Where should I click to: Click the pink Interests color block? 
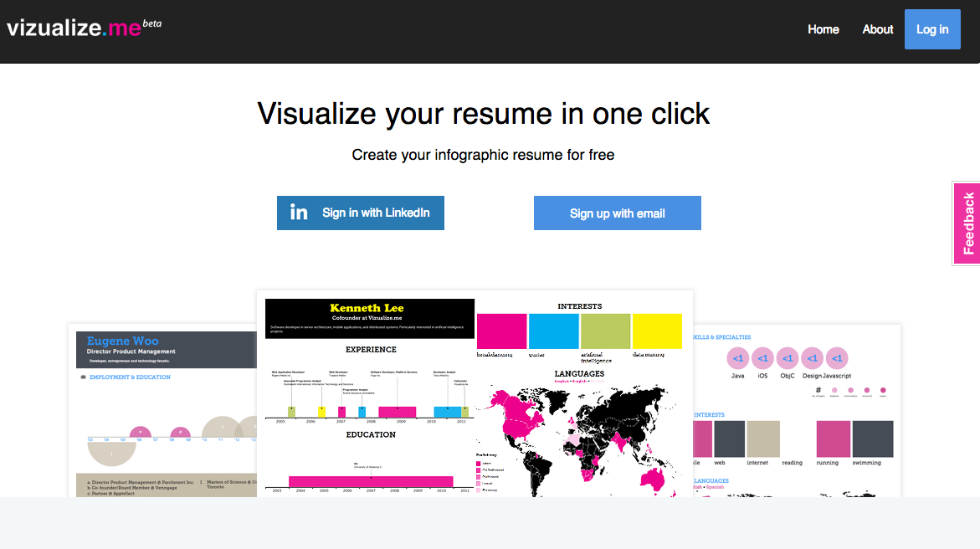pyautogui.click(x=501, y=331)
